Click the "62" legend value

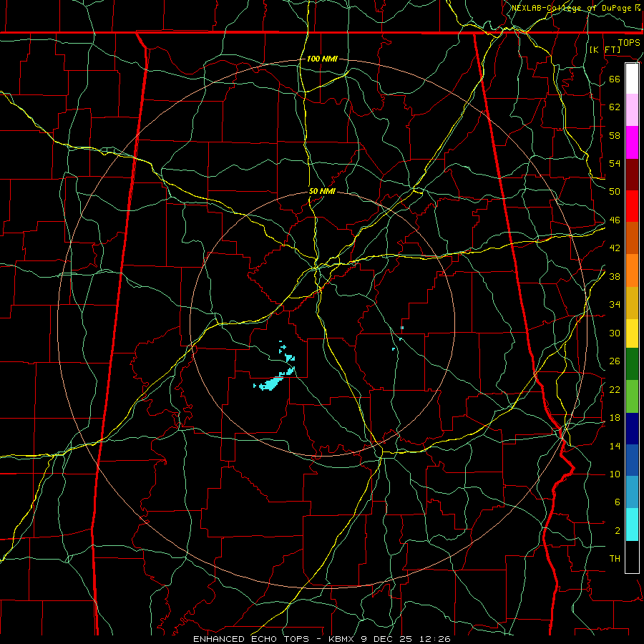(x=615, y=107)
